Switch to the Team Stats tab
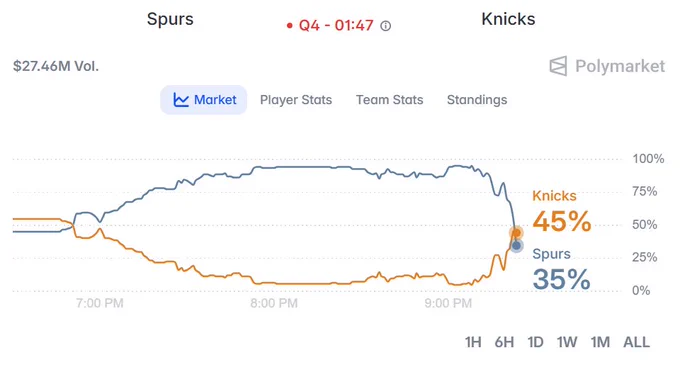Image resolution: width=680 pixels, height=377 pixels. (x=389, y=100)
